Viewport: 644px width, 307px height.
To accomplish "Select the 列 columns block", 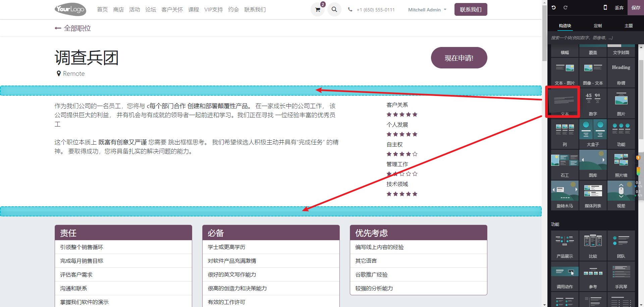I will pos(565,134).
